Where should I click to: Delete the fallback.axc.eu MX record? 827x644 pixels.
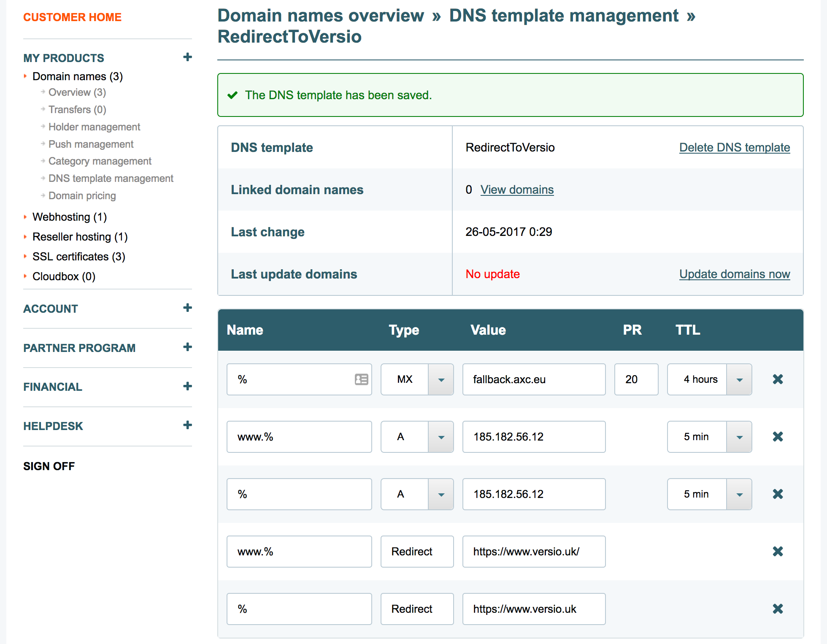click(778, 379)
